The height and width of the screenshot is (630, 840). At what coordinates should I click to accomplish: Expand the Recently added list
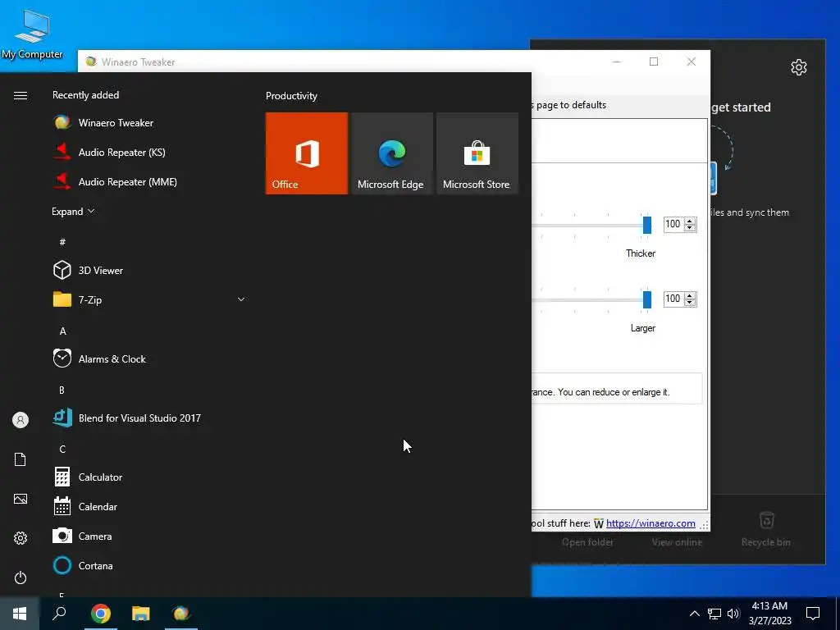[73, 211]
